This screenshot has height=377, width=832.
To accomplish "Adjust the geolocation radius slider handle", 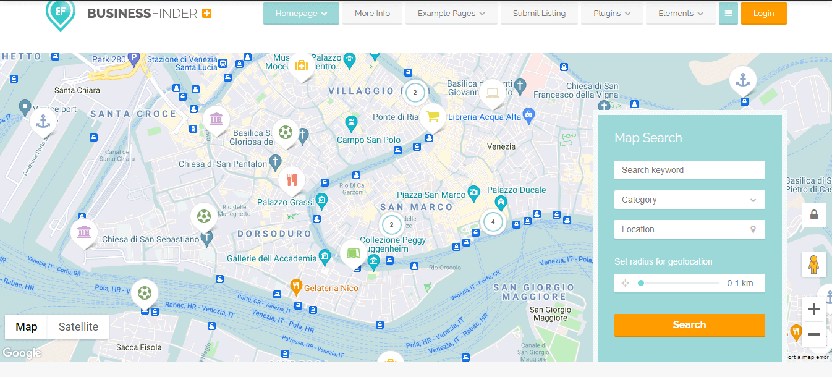I will (641, 283).
